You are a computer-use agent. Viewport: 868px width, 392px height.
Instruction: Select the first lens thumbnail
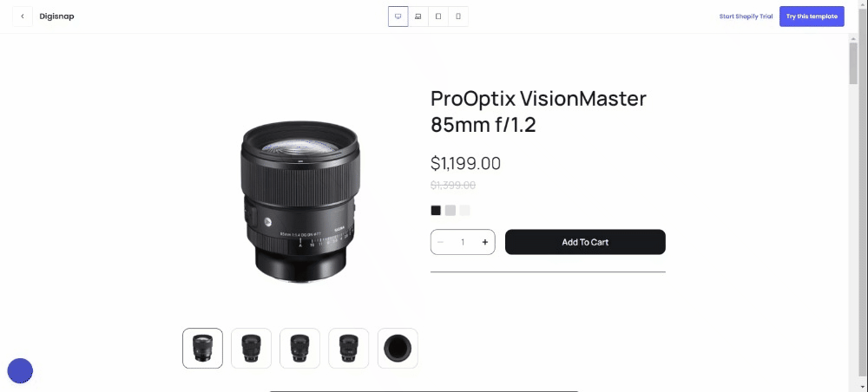[202, 348]
